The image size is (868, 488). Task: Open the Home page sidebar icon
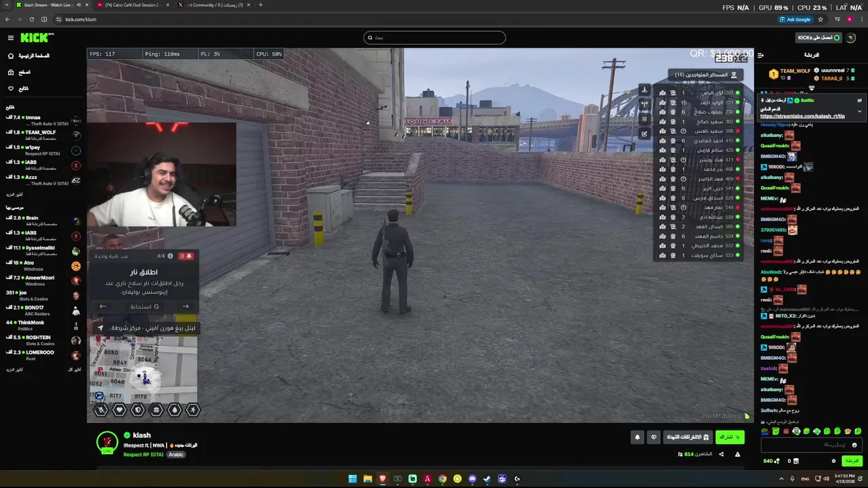pos(11,56)
